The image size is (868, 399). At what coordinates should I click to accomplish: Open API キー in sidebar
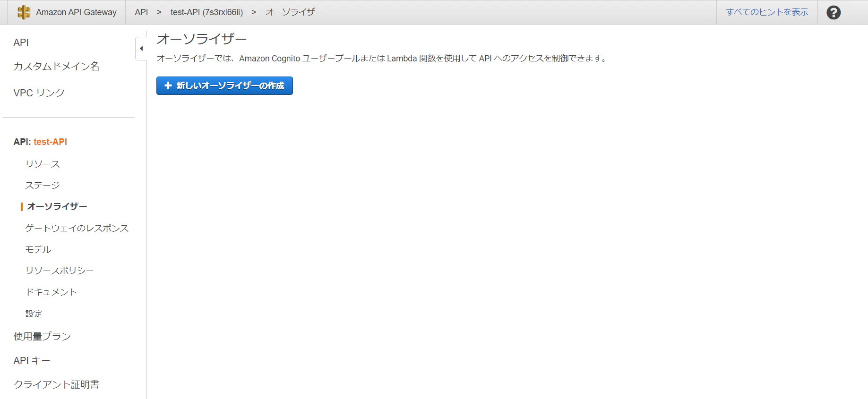[x=32, y=360]
